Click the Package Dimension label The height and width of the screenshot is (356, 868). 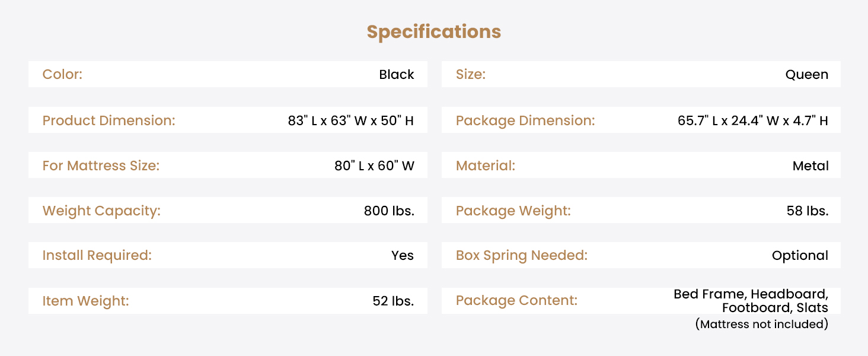pyautogui.click(x=525, y=120)
